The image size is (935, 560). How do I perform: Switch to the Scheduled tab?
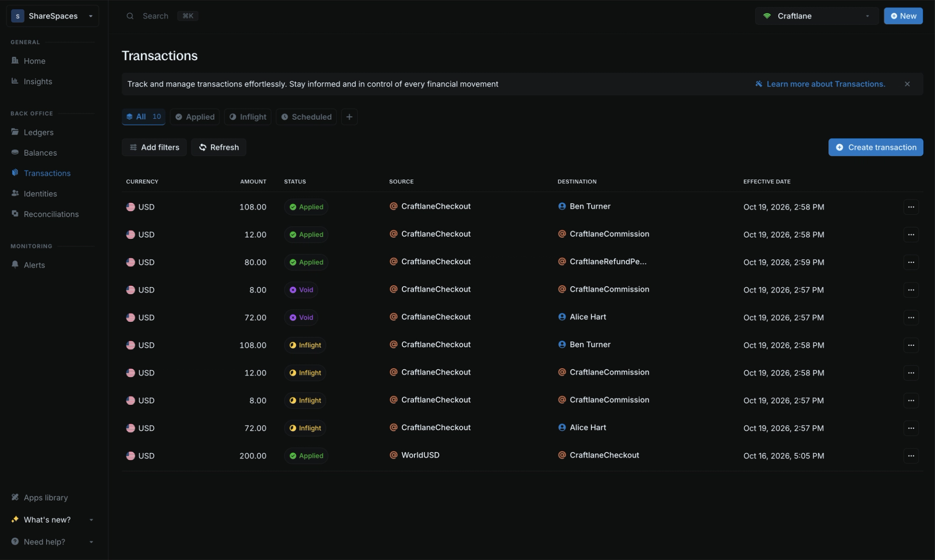[306, 117]
